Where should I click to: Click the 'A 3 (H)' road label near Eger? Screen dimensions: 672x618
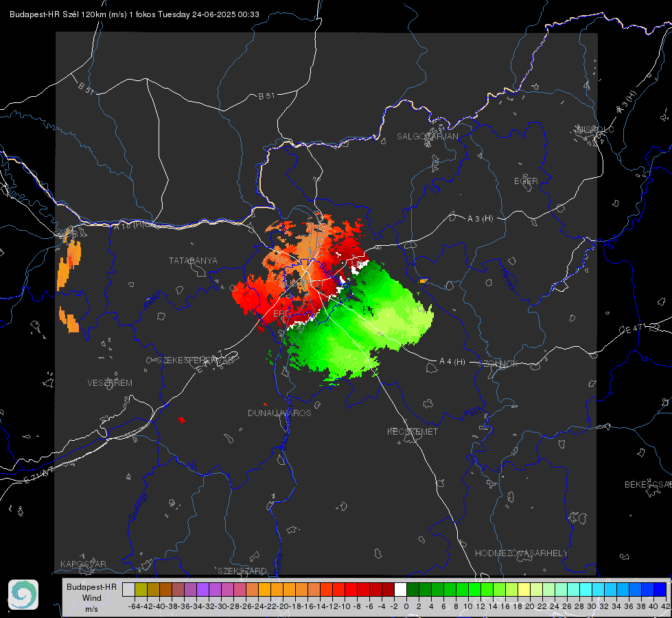480,219
